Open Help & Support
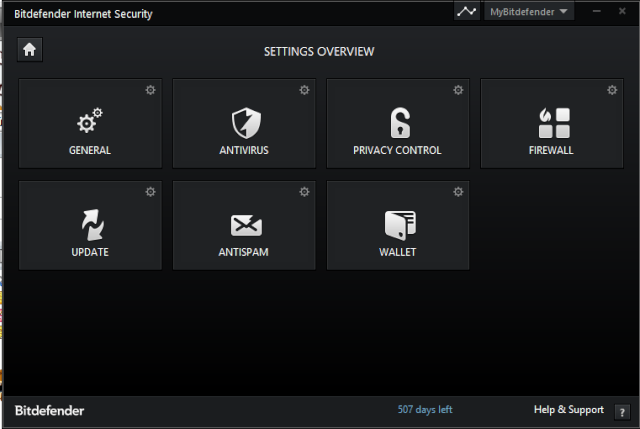The image size is (640, 429). pyautogui.click(x=569, y=409)
